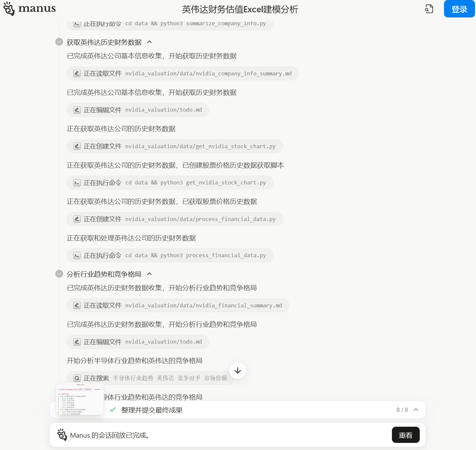Click the text Manus 的会话回放已完成。
The image size is (476, 450).
[111, 435]
